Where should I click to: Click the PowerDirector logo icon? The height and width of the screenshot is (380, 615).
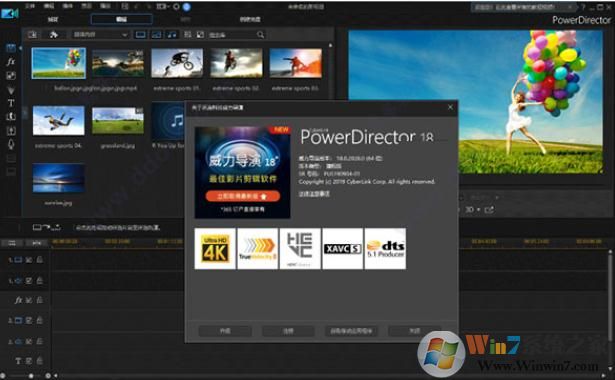pos(10,13)
